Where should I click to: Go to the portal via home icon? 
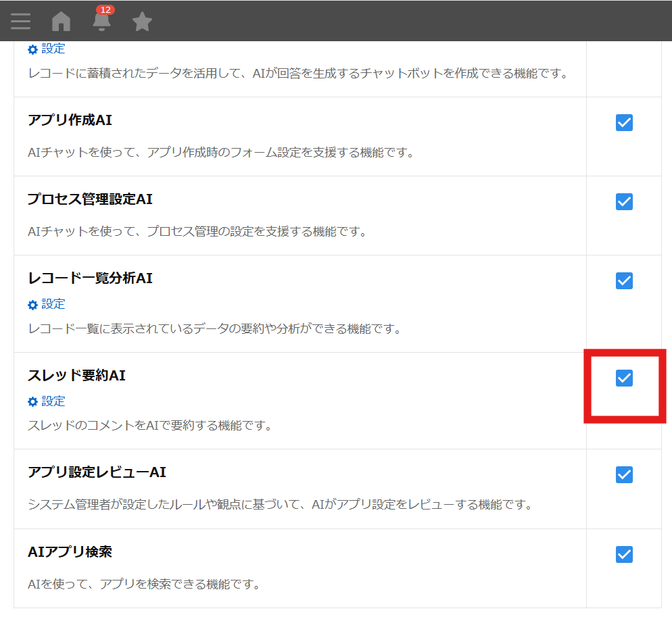tap(61, 22)
